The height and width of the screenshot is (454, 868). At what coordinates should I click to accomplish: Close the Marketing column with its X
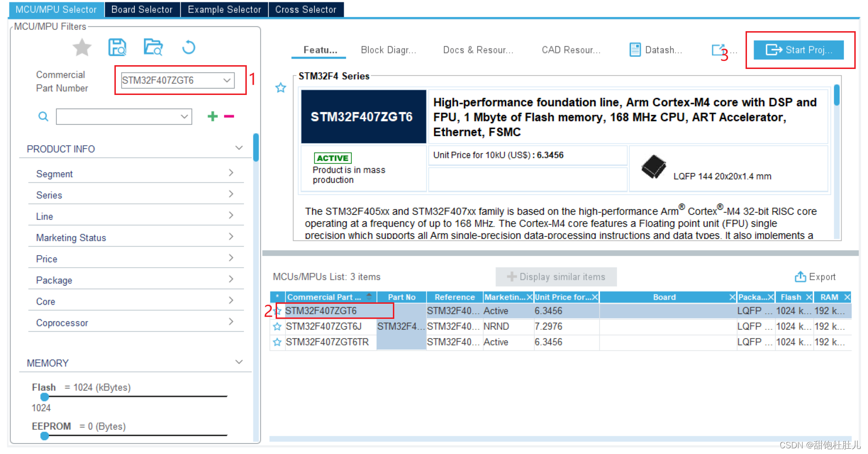(529, 297)
